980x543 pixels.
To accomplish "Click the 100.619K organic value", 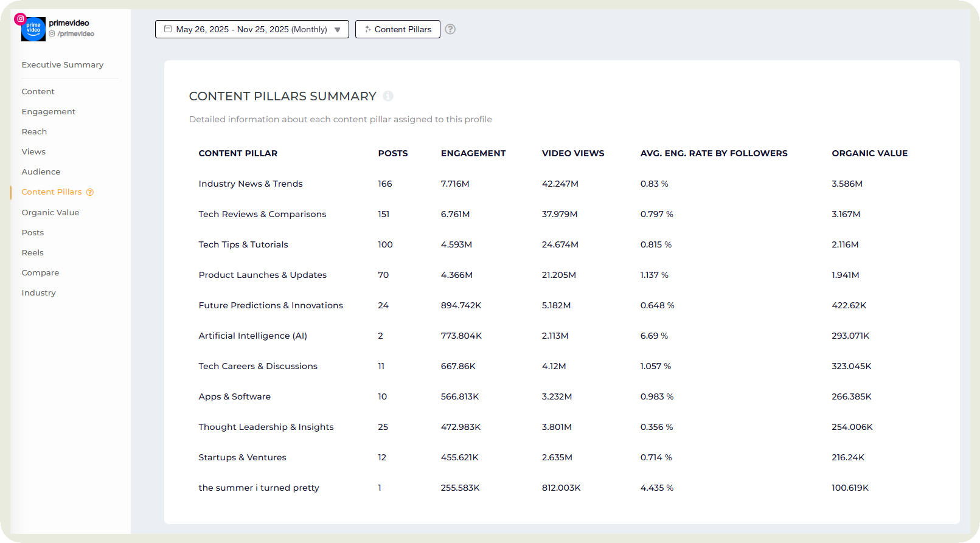I will click(x=850, y=488).
